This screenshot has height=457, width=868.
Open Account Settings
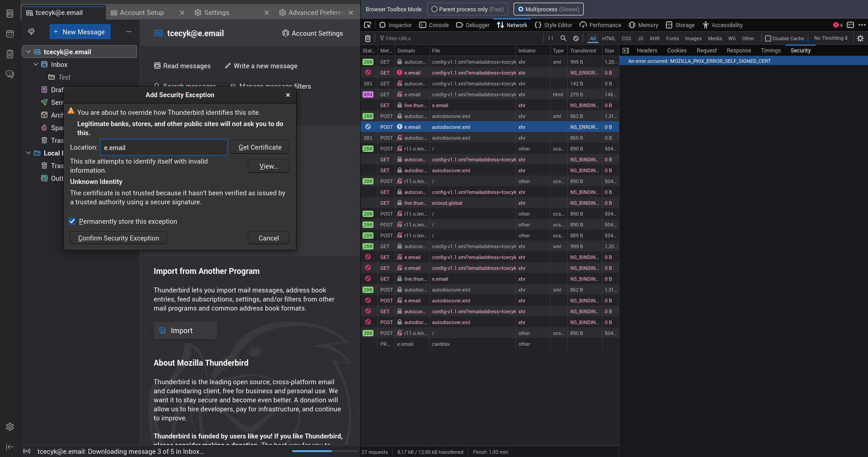click(x=312, y=33)
